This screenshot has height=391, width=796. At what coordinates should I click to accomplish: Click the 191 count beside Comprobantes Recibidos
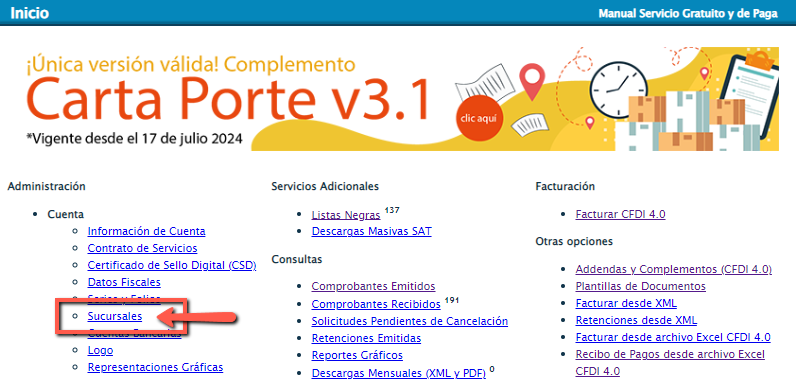pyautogui.click(x=451, y=300)
